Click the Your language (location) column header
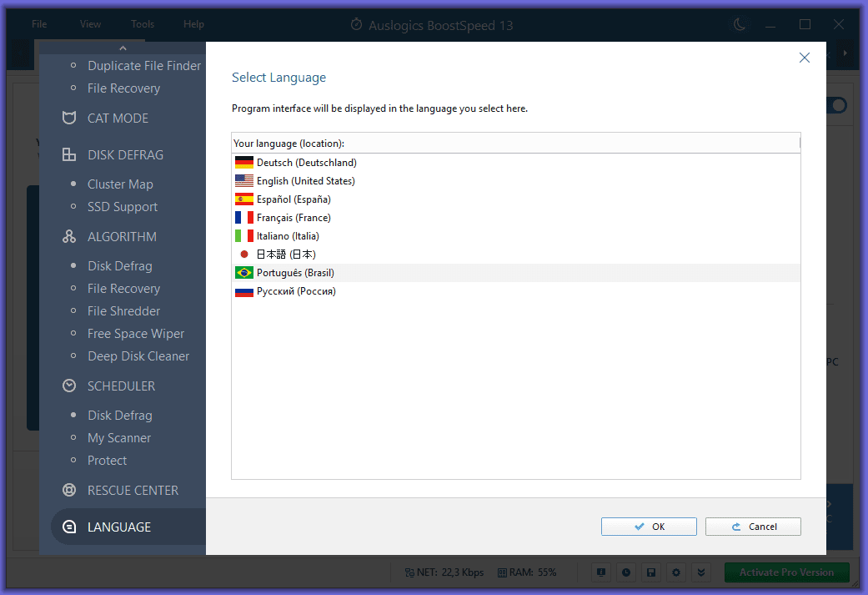 [516, 143]
